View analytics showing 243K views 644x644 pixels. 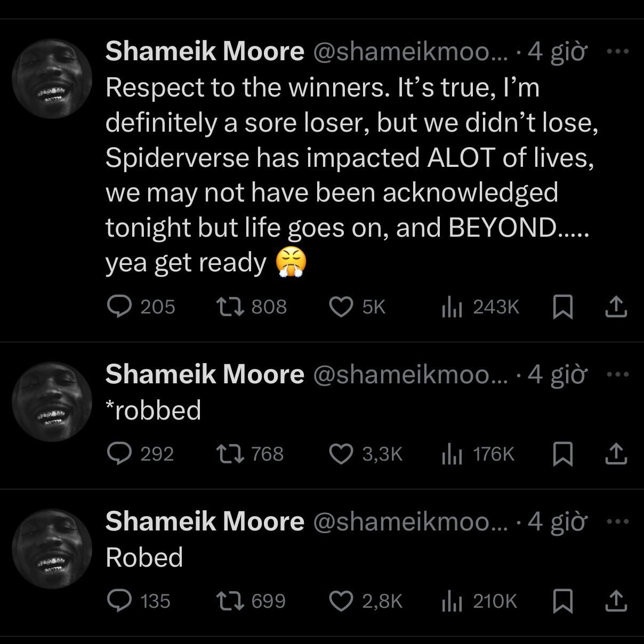click(x=480, y=307)
